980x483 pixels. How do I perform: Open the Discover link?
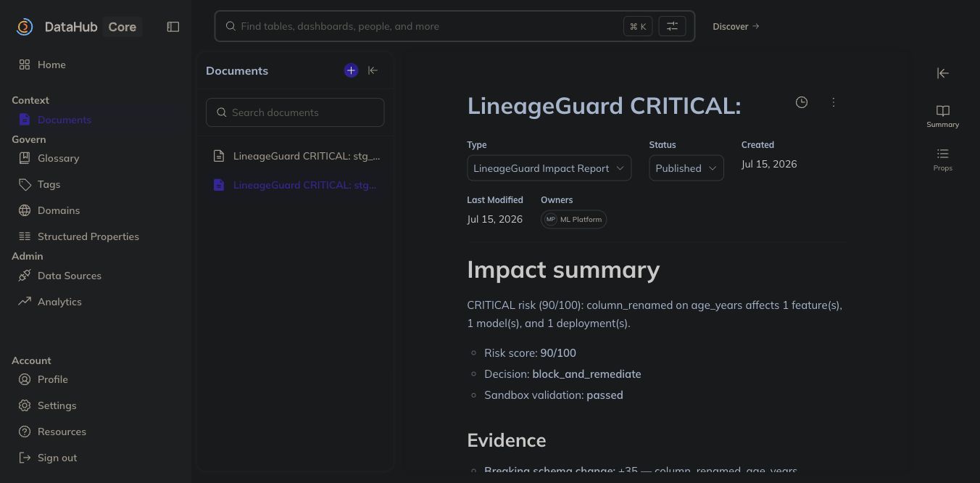pyautogui.click(x=736, y=26)
